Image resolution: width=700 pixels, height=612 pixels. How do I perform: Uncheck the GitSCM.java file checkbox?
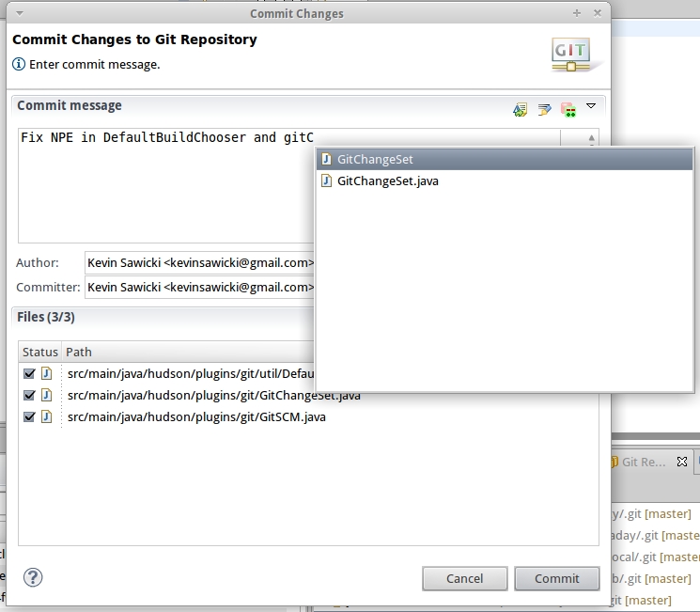click(29, 416)
